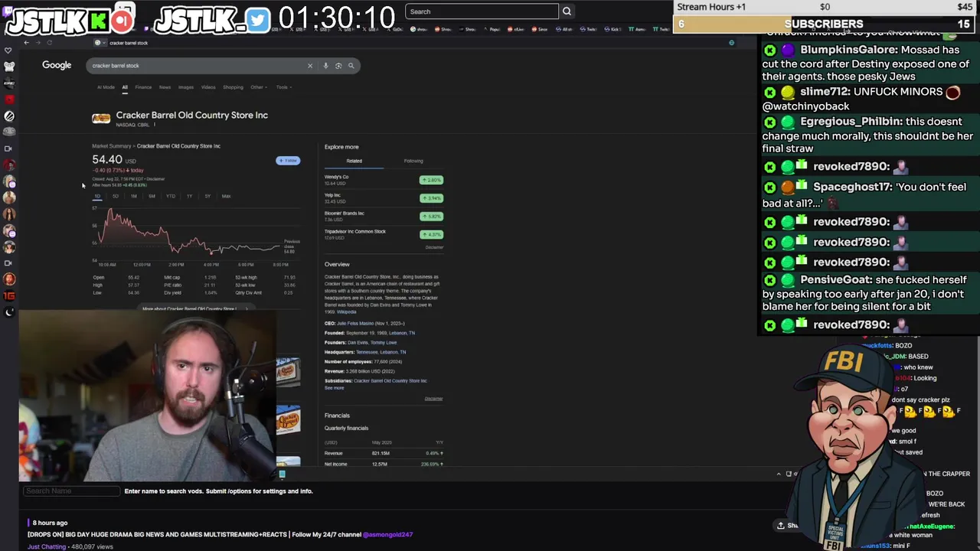Viewport: 980px width, 551px height.
Task: Open the Yelp Inc stock row
Action: (384, 198)
